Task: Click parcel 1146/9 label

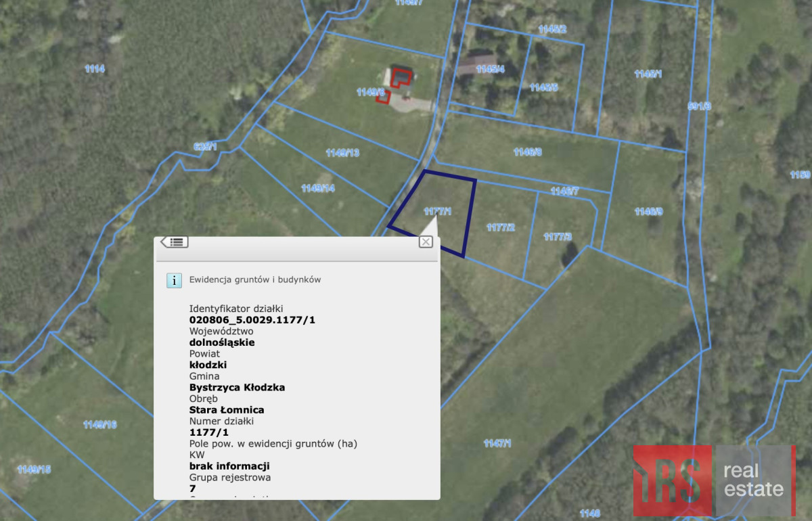Action: coord(648,212)
